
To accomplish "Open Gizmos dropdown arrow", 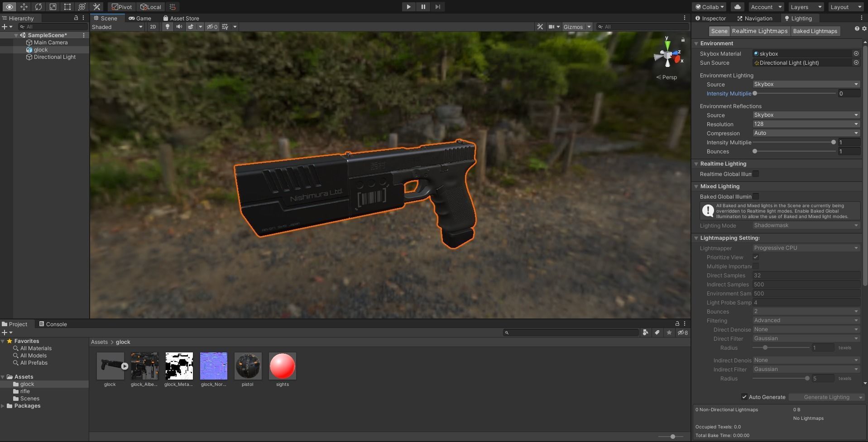I will (589, 27).
